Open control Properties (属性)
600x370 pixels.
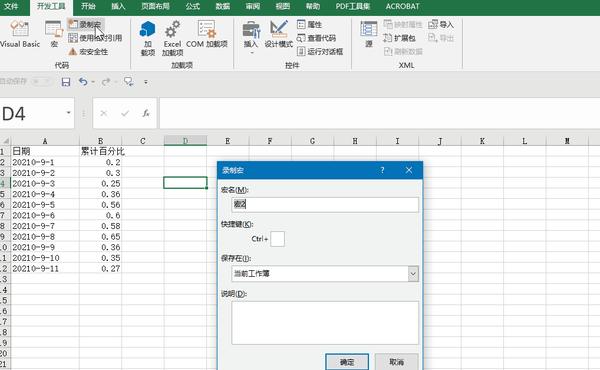pos(310,24)
